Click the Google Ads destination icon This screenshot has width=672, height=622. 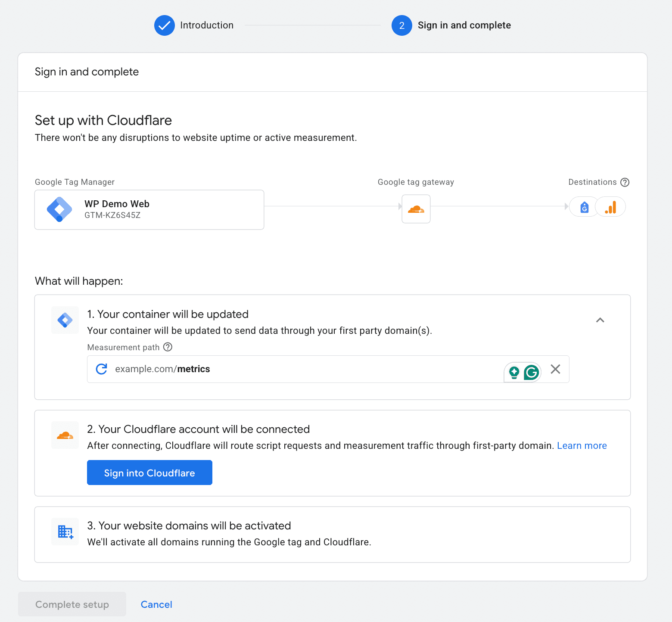[x=584, y=207]
